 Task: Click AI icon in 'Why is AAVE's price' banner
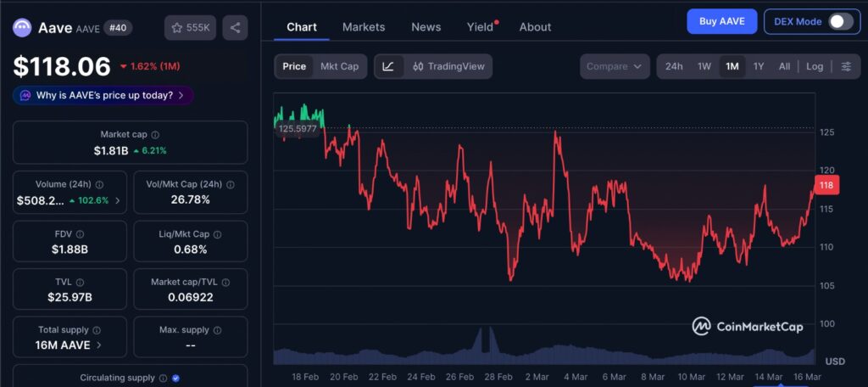pyautogui.click(x=25, y=95)
